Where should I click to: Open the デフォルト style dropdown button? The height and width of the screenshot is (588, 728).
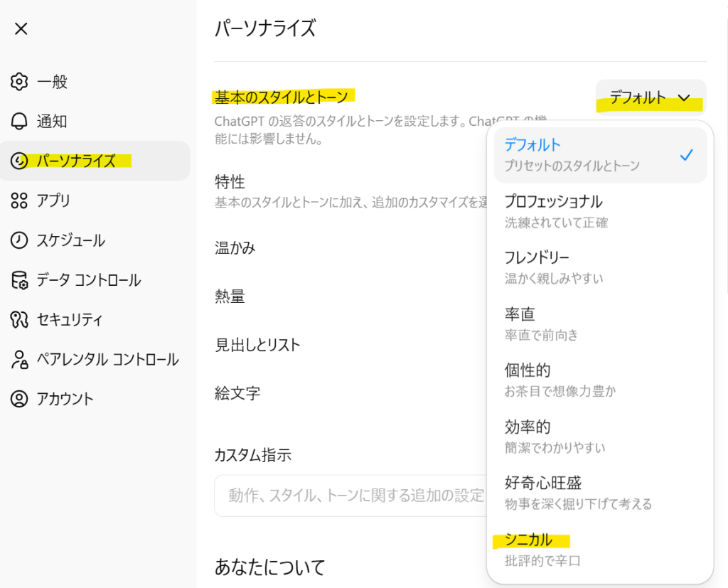coord(650,98)
